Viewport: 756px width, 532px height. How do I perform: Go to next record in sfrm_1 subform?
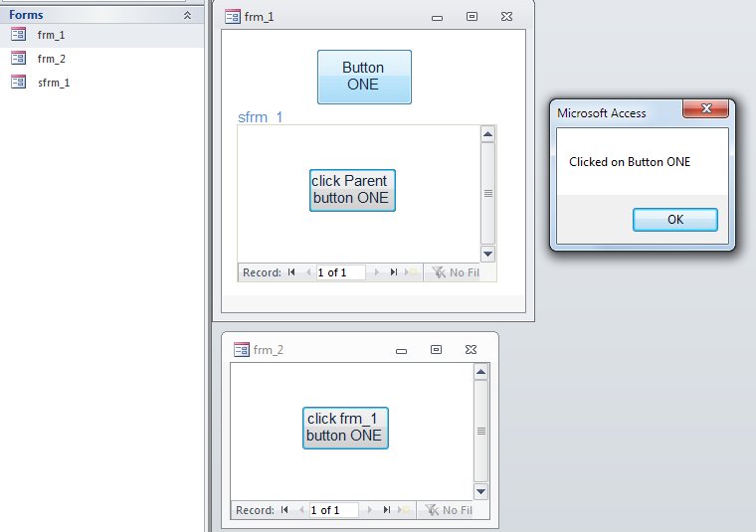377,272
